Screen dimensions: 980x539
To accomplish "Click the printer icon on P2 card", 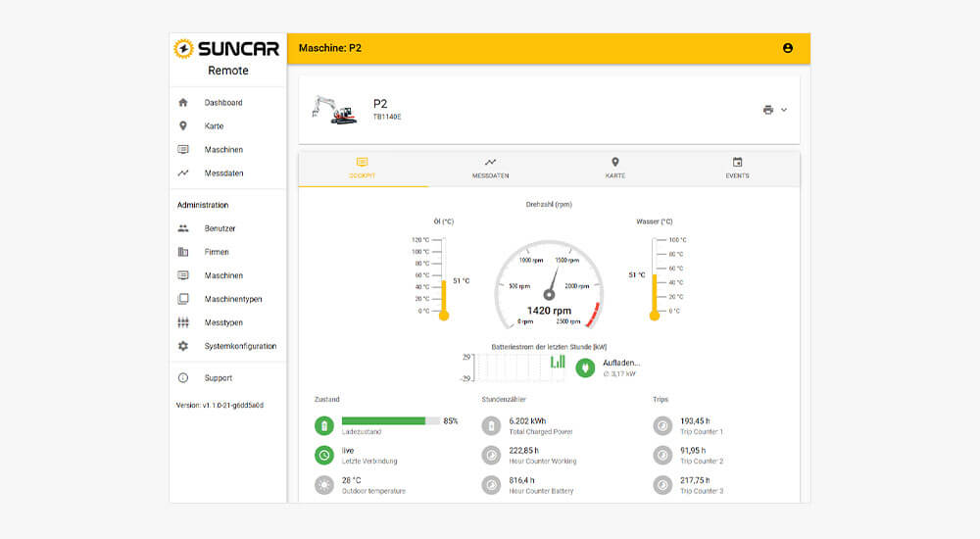I will 768,110.
